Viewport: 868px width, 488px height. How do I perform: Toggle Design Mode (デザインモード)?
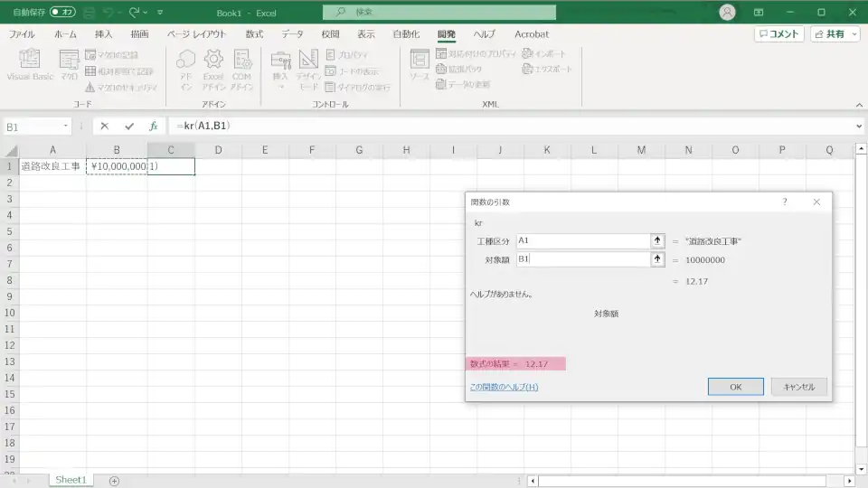click(308, 68)
